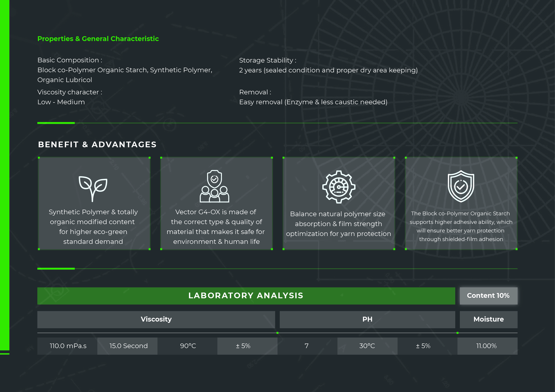Click the ± 5% cell under PH
The image size is (555, 392).
click(x=427, y=346)
